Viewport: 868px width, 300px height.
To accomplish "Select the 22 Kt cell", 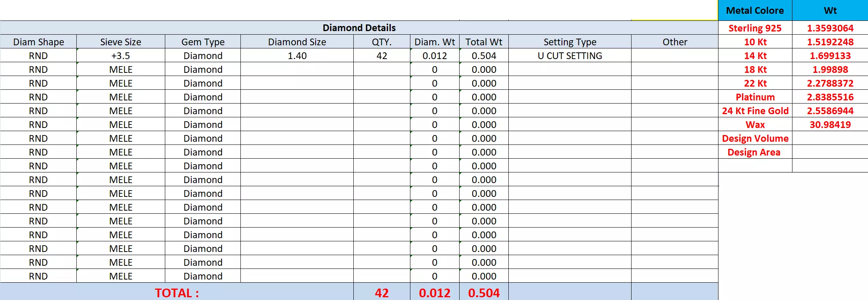I will point(755,83).
